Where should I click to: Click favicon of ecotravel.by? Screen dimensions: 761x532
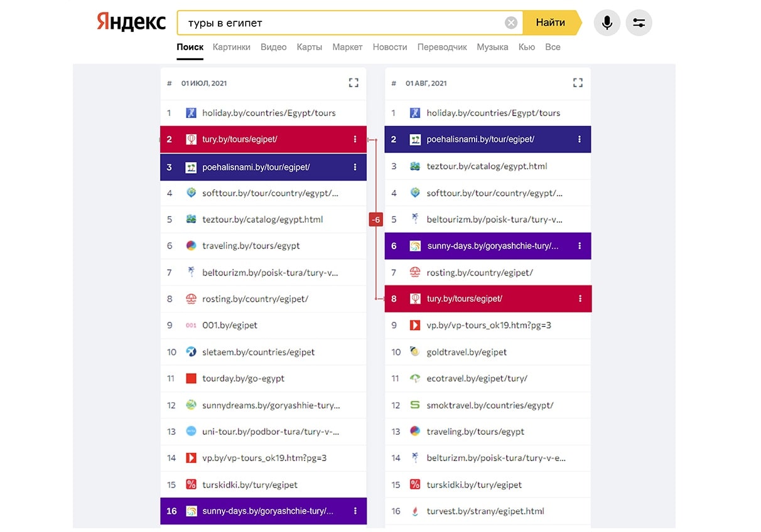[x=415, y=378]
